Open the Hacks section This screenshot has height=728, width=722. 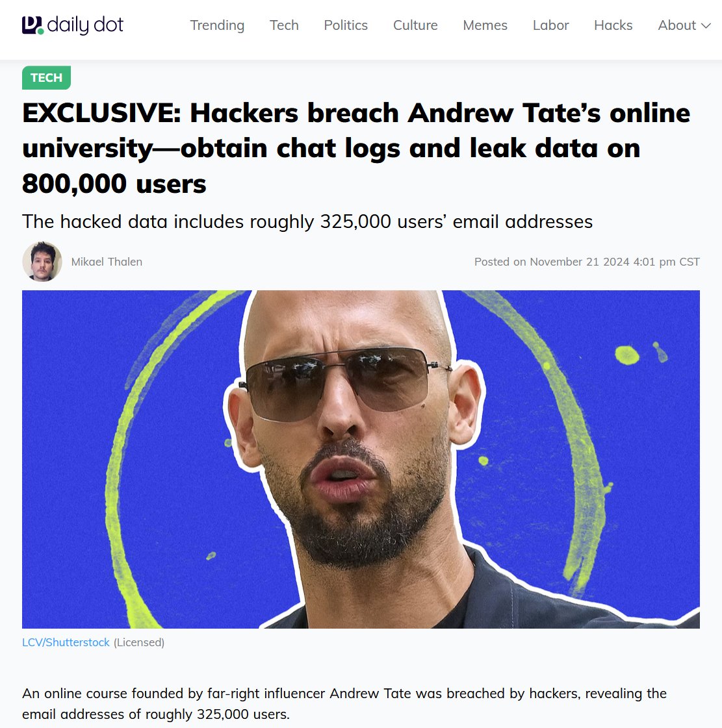pos(613,25)
